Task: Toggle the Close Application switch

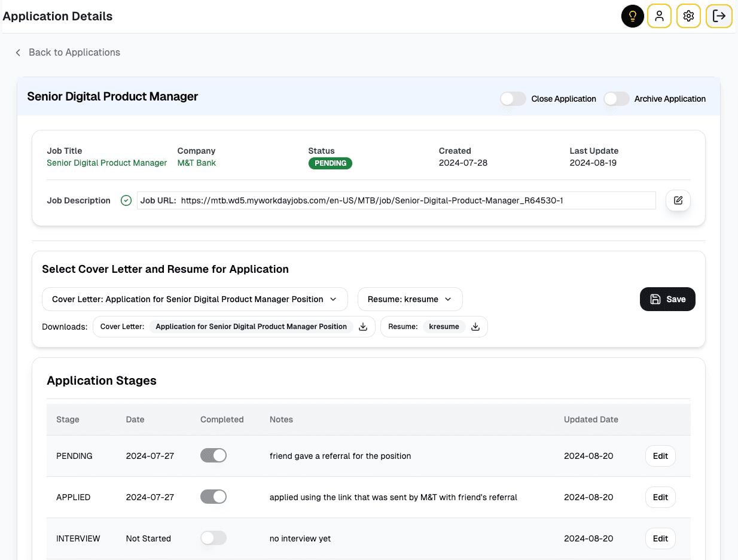Action: click(x=513, y=99)
